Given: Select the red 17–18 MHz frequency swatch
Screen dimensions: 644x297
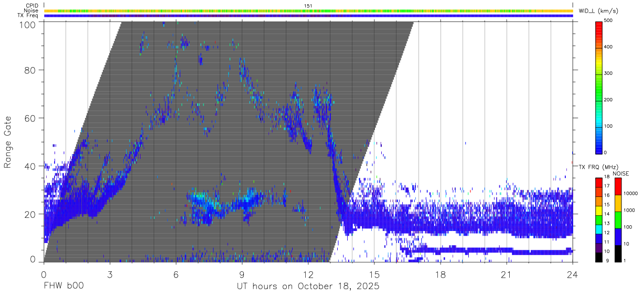Looking at the screenshot, I should click(x=599, y=182).
